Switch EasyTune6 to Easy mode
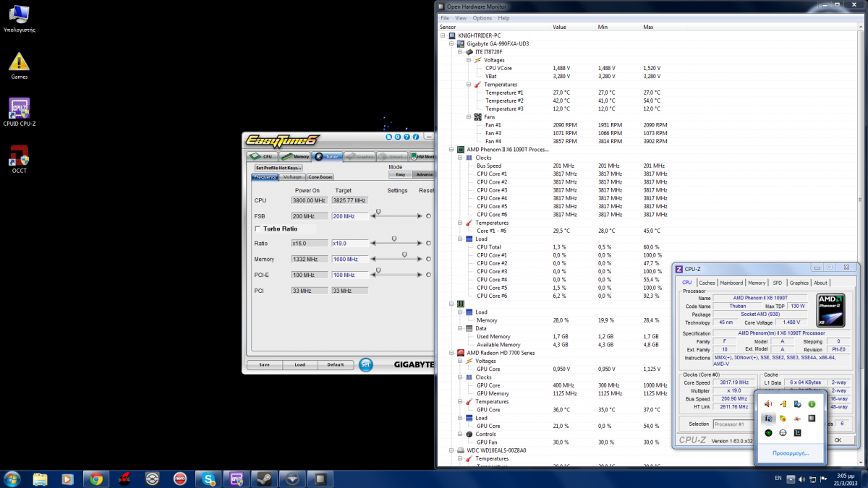The height and width of the screenshot is (488, 868). (x=399, y=174)
